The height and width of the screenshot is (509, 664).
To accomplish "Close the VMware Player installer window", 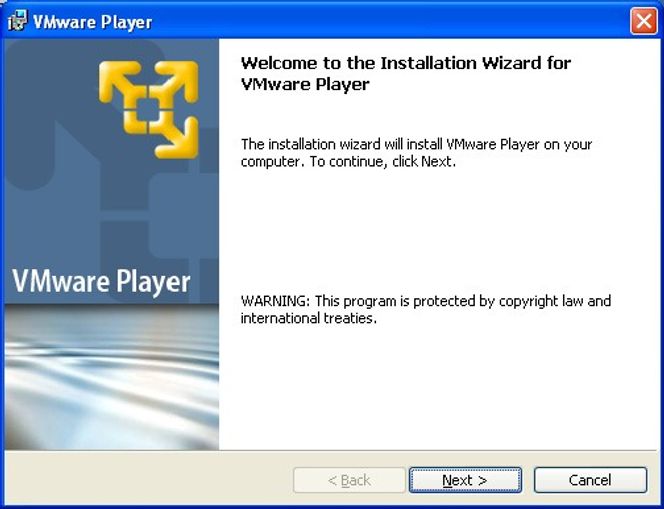I will [x=644, y=21].
